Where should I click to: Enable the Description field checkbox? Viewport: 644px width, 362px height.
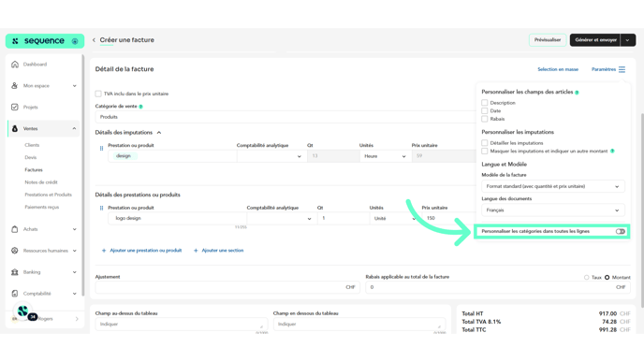click(485, 103)
